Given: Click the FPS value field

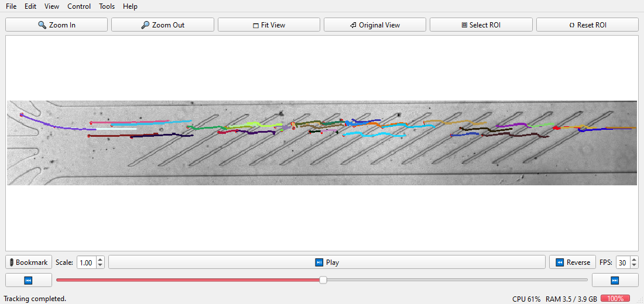Looking at the screenshot, I should (623, 262).
